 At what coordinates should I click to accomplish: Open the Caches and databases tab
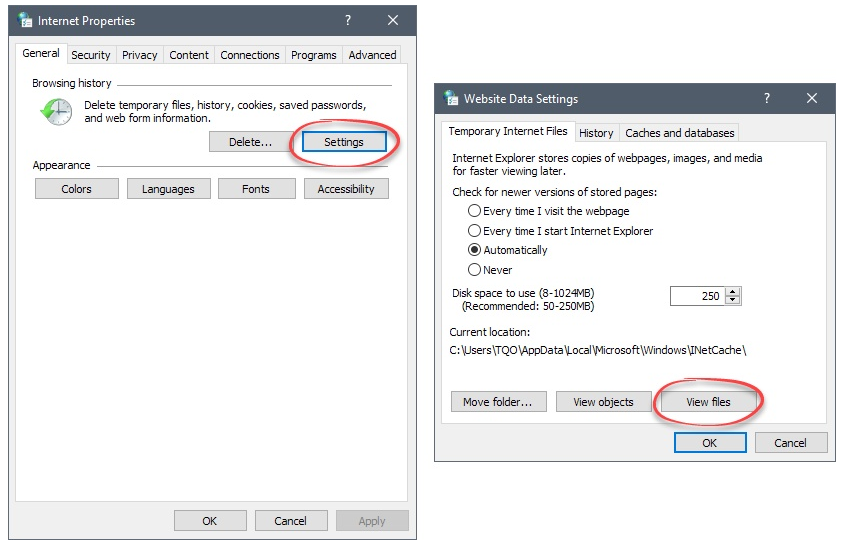pos(679,133)
